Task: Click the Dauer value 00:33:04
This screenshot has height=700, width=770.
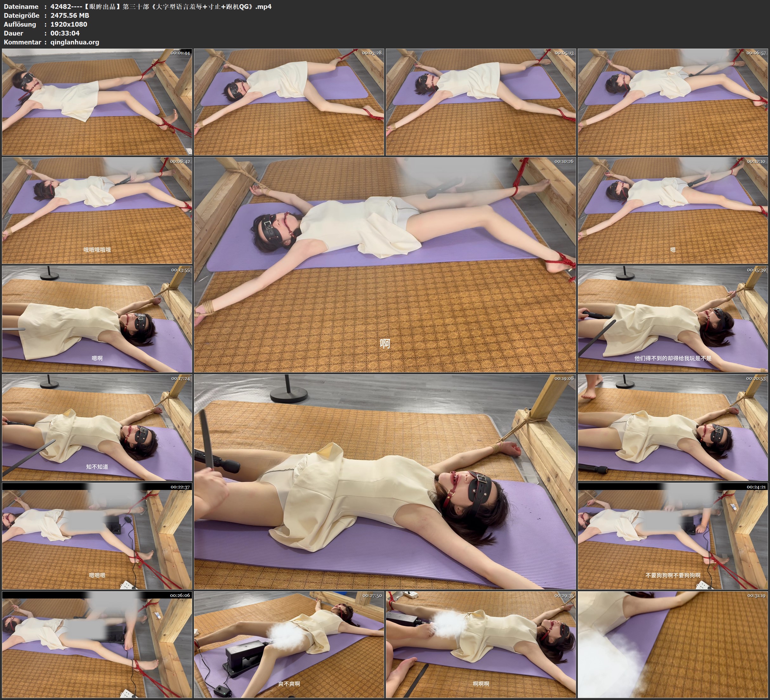Action: 65,33
